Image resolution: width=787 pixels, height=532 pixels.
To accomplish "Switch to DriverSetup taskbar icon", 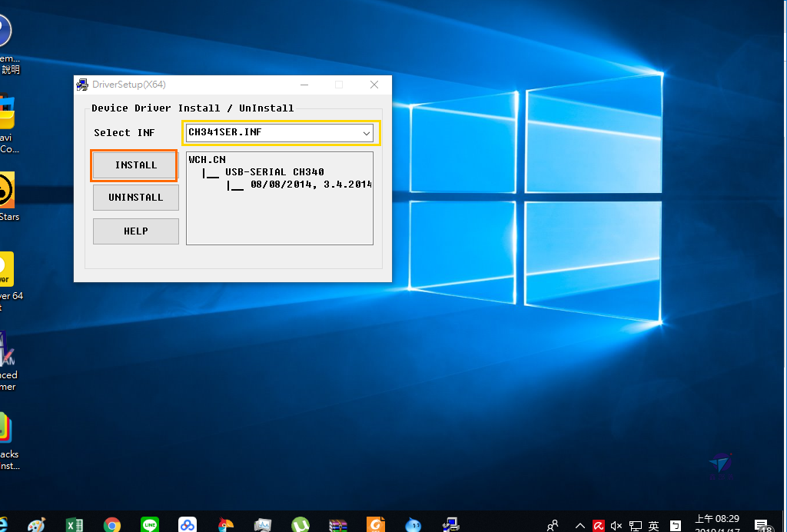I will 451,525.
